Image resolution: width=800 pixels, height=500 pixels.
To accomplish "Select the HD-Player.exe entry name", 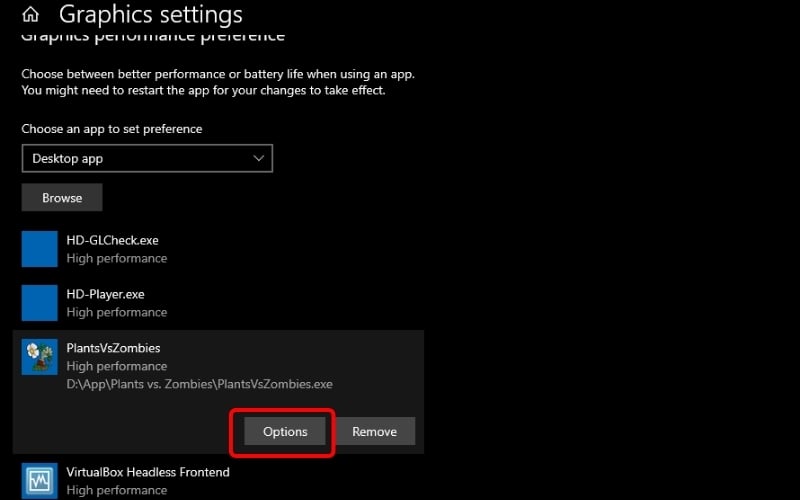I will 105,294.
